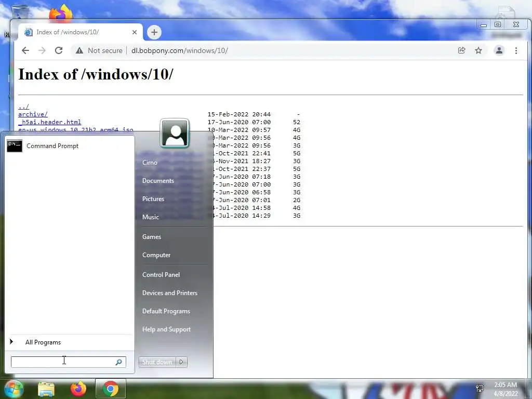Click the Chrome taskbar button

pos(110,389)
